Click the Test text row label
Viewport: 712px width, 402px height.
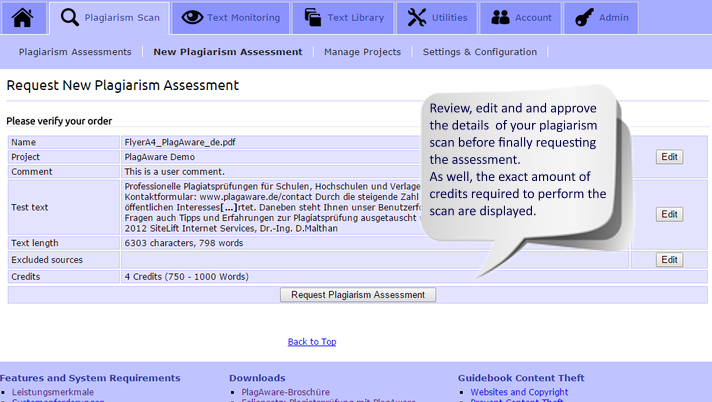click(30, 207)
